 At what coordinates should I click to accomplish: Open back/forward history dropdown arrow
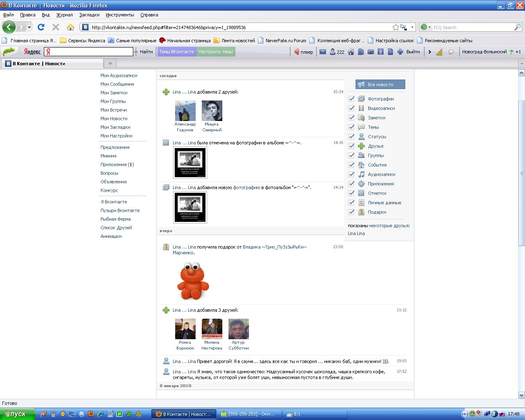[x=29, y=27]
